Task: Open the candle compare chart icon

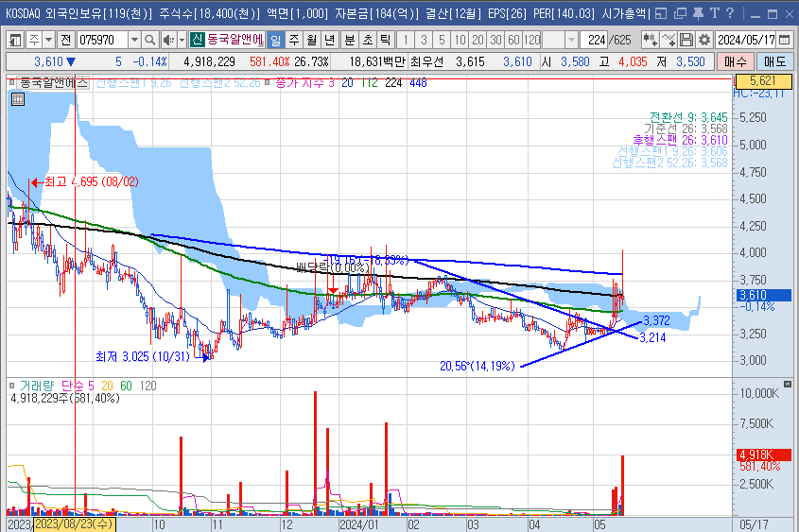Action: pos(650,39)
